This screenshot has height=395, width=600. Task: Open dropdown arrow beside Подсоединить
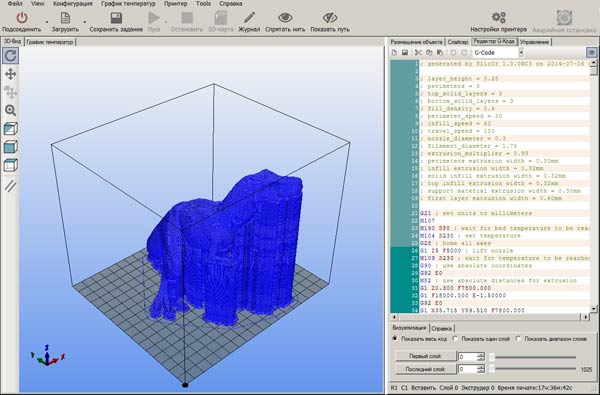point(47,21)
